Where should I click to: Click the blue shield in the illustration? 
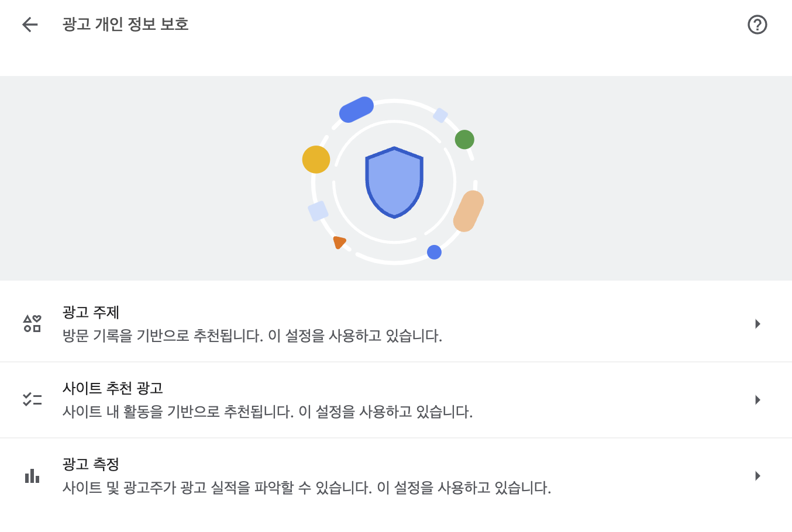[x=395, y=182]
